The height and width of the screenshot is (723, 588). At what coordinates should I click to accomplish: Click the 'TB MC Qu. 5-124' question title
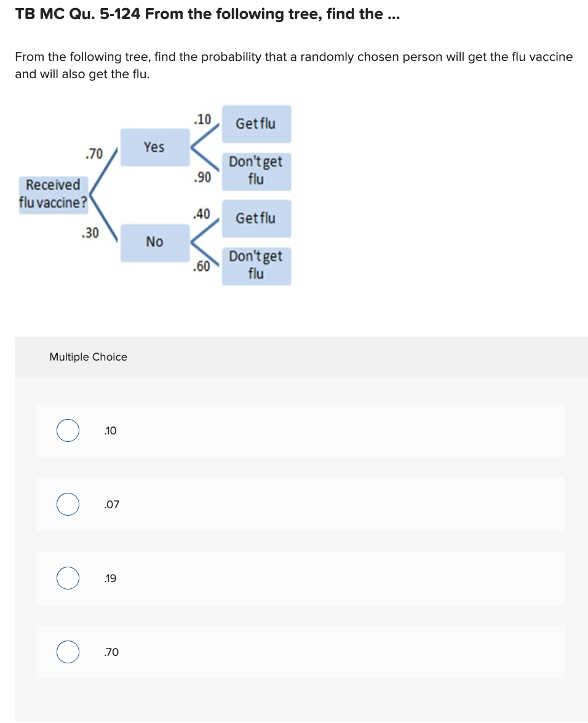tap(207, 15)
